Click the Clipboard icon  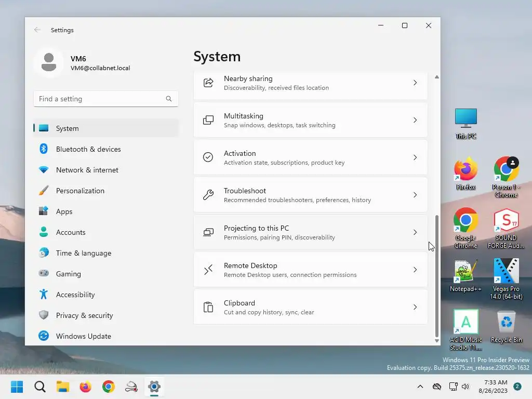tap(208, 307)
